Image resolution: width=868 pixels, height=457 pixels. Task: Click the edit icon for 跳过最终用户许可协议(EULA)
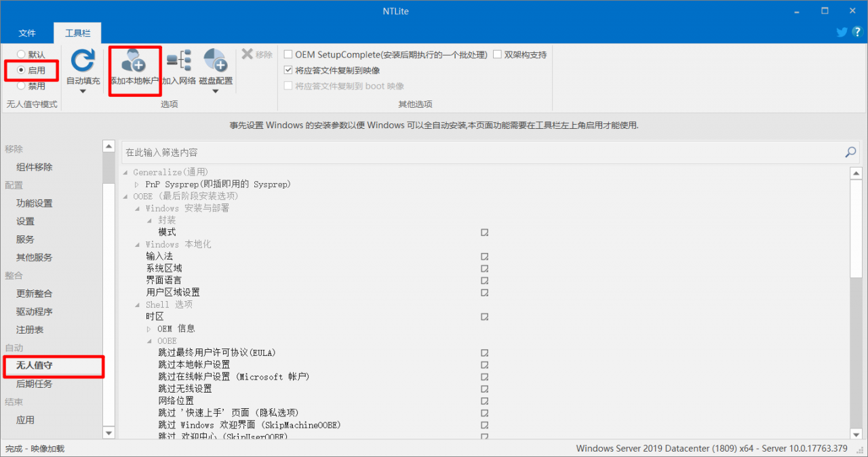click(485, 353)
